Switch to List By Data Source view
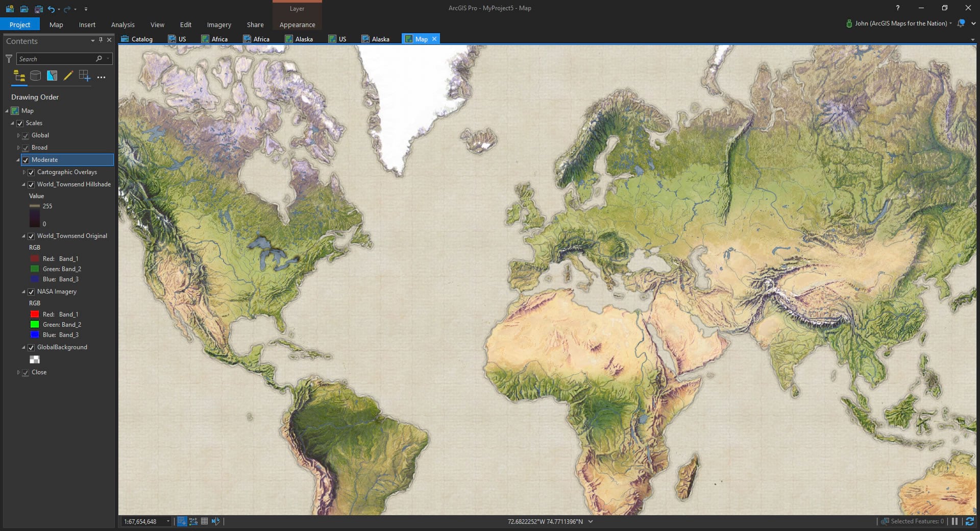980x531 pixels. (35, 76)
